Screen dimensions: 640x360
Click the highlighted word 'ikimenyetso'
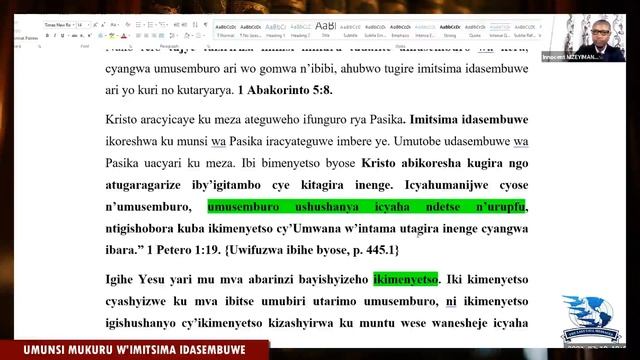click(x=405, y=280)
